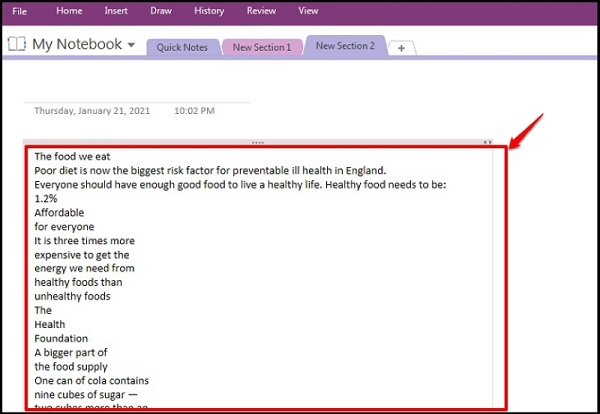This screenshot has width=600, height=414.
Task: Open the Review ribbon tab
Action: pos(261,11)
